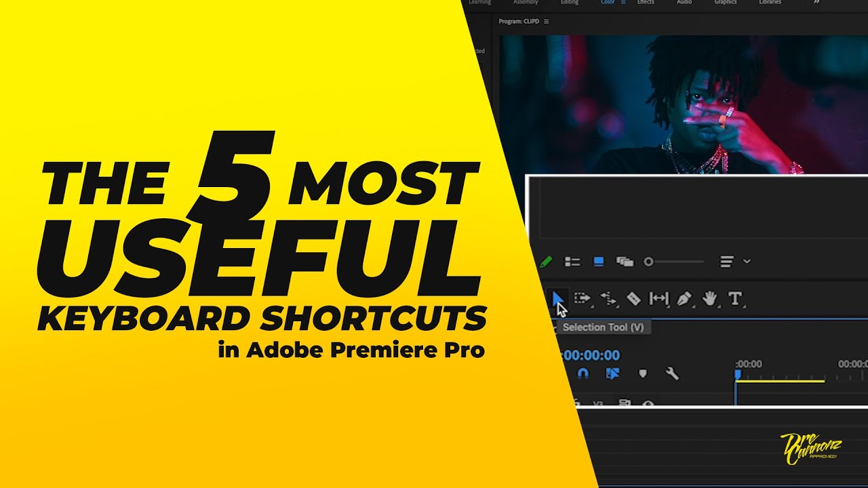Image resolution: width=868 pixels, height=488 pixels.
Task: Switch project panel to Icon View
Action: [x=599, y=261]
